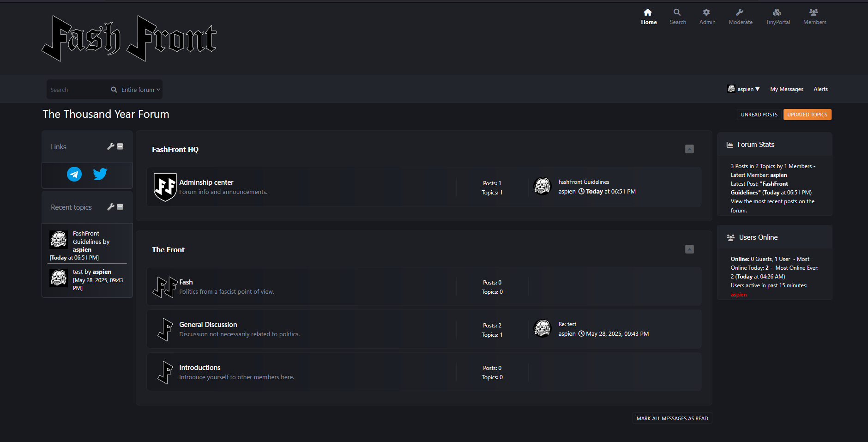
Task: Click the Telegram icon in Links panel
Action: pos(74,174)
